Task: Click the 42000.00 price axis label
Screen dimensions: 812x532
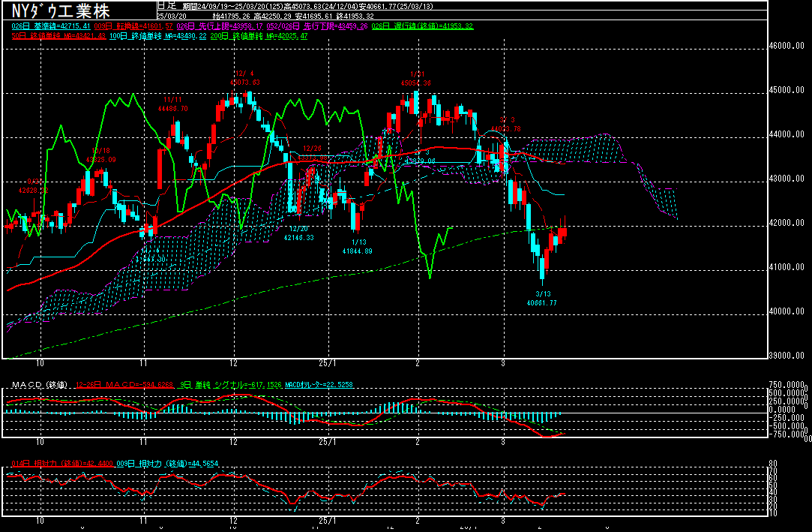Action: (x=787, y=223)
